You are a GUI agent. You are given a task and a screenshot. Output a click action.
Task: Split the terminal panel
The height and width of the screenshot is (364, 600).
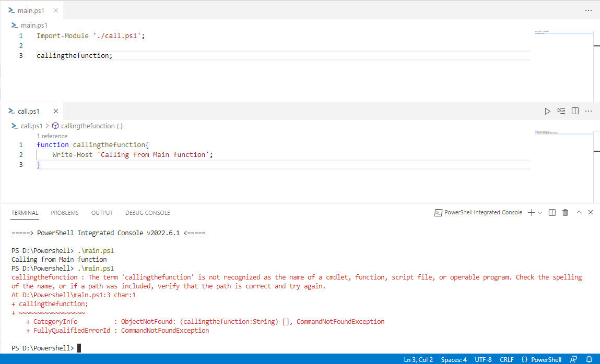coord(552,213)
